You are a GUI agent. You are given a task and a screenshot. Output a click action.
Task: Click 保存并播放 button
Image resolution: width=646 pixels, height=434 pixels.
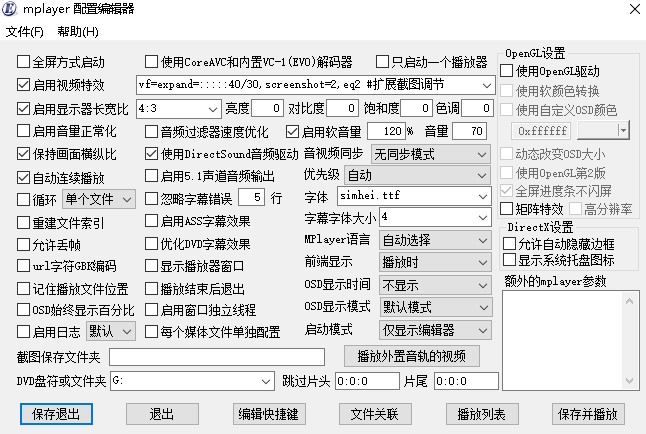pyautogui.click(x=588, y=414)
